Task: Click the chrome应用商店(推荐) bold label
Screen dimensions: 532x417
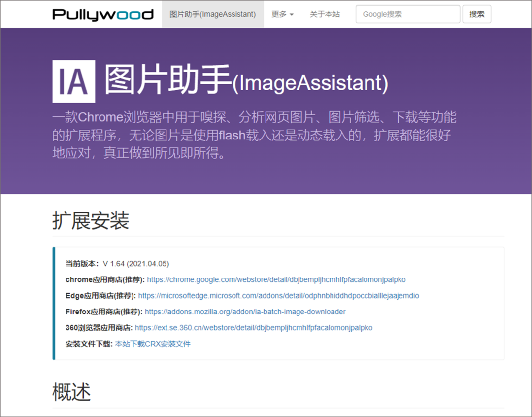Action: tap(105, 279)
